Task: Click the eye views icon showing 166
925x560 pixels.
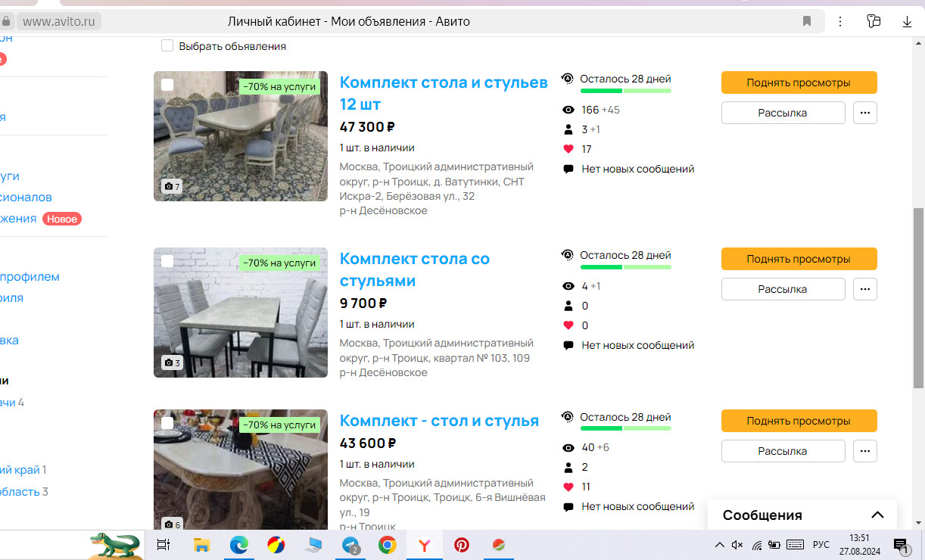Action: [568, 110]
